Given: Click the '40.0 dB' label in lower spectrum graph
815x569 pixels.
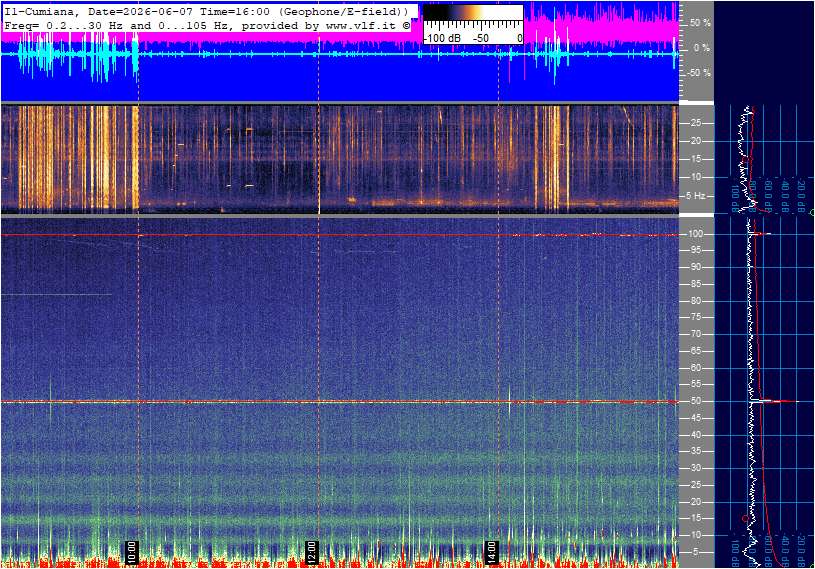Looking at the screenshot, I should point(785,550).
